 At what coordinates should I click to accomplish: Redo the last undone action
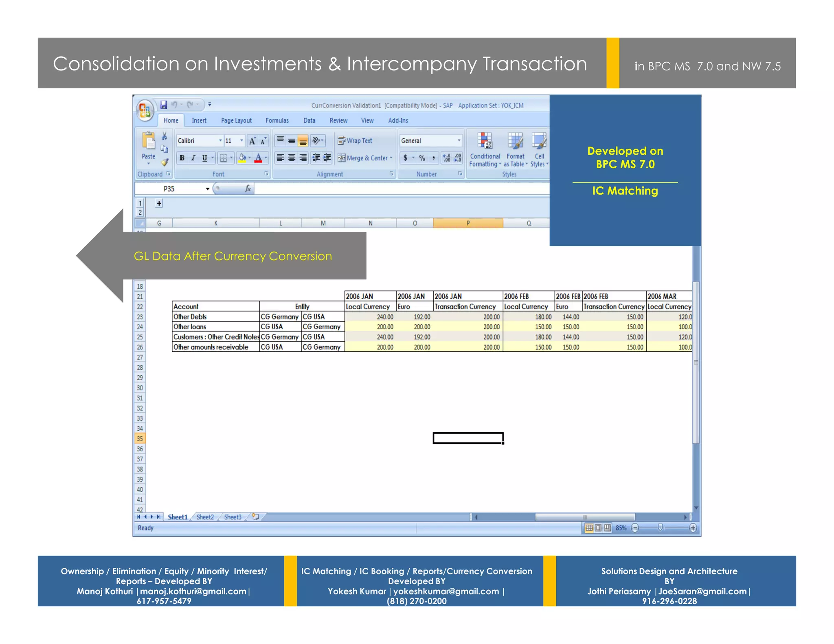click(190, 105)
